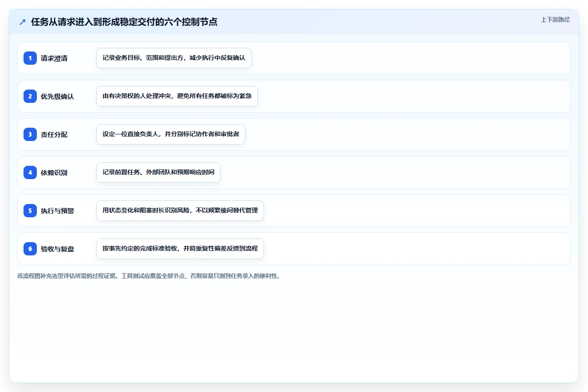Select the 执行与预警 step label

(57, 211)
